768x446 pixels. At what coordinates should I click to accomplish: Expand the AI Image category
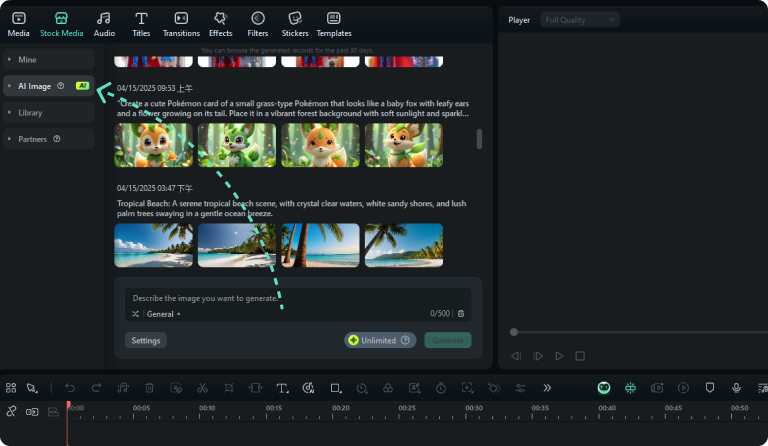point(48,86)
